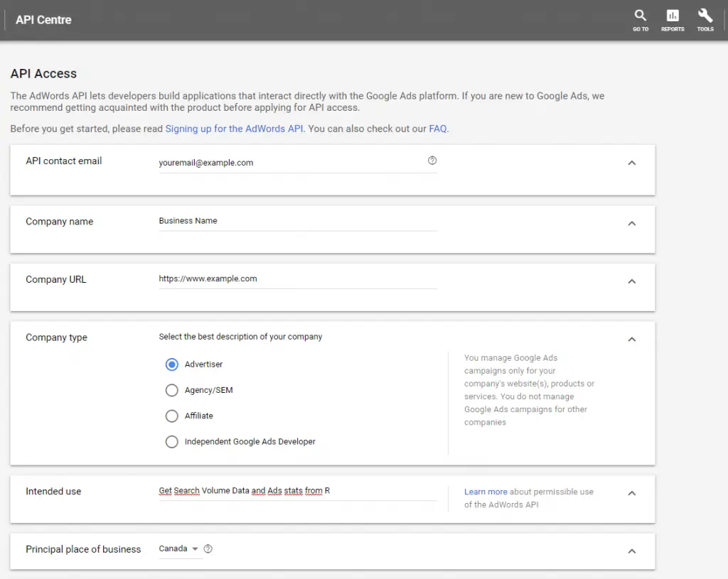Click the API Access heading
This screenshot has height=579, width=728.
[43, 74]
